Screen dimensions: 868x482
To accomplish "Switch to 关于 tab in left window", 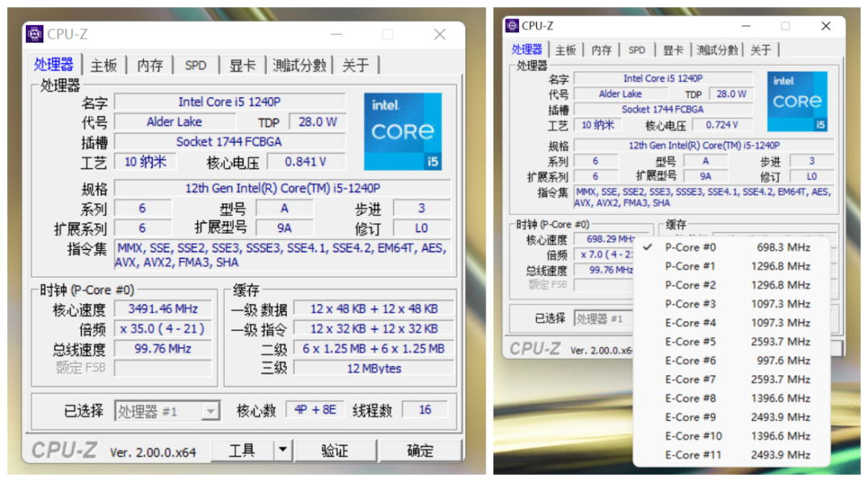I will [355, 65].
